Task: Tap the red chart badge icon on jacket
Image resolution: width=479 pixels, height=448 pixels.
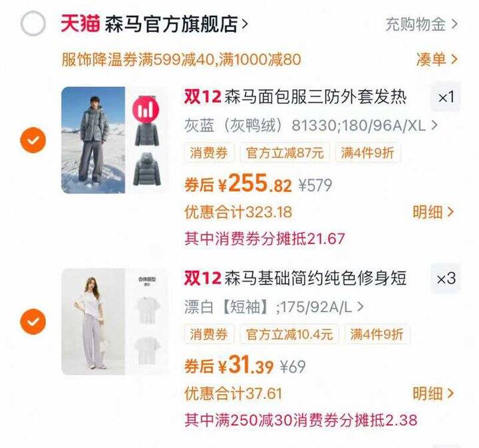Action: [x=146, y=109]
